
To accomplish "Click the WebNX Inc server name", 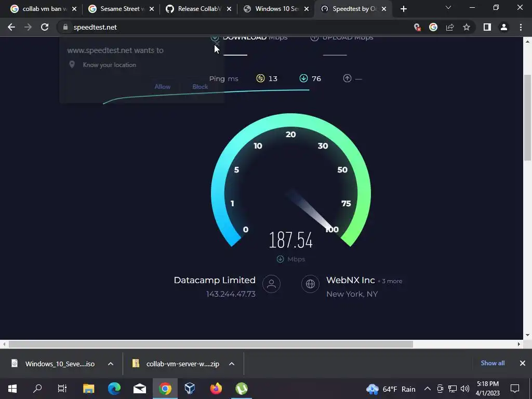I will click(x=351, y=280).
